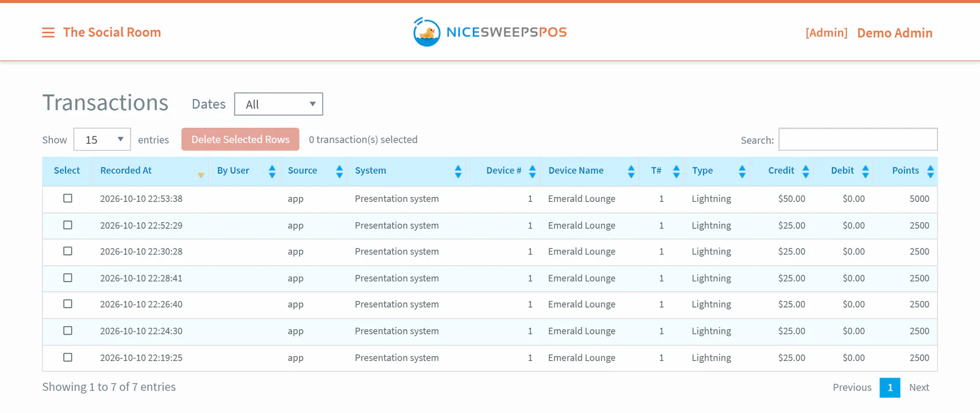Mark the checkbox for transaction 22:26:40
The height and width of the screenshot is (413, 980).
click(68, 304)
